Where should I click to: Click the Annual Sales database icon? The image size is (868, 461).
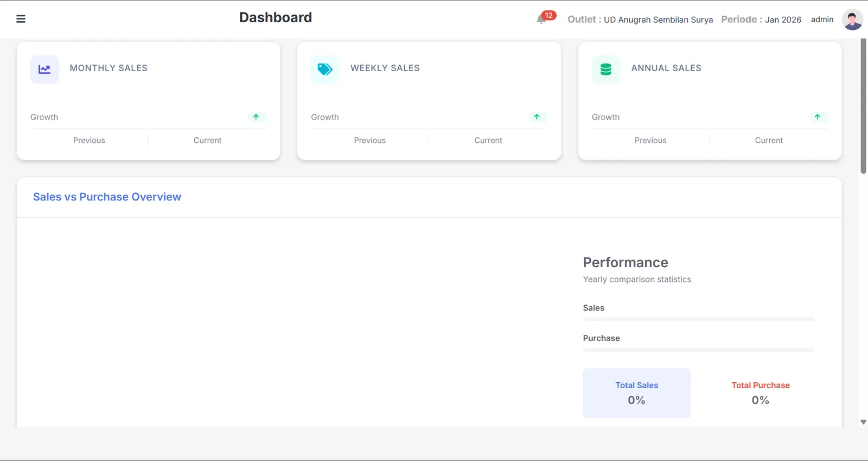606,69
